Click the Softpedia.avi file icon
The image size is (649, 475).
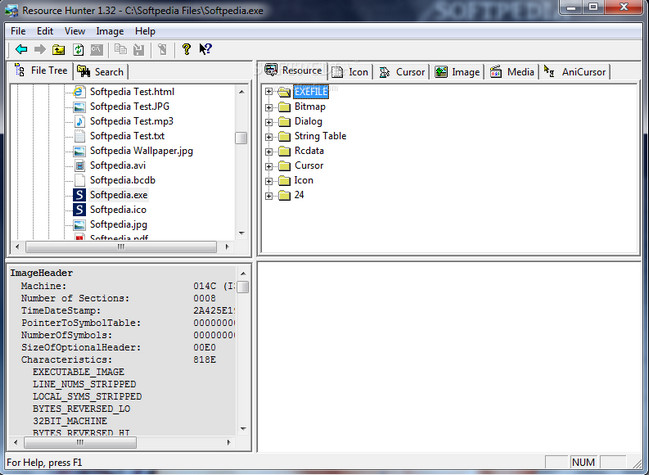point(79,166)
